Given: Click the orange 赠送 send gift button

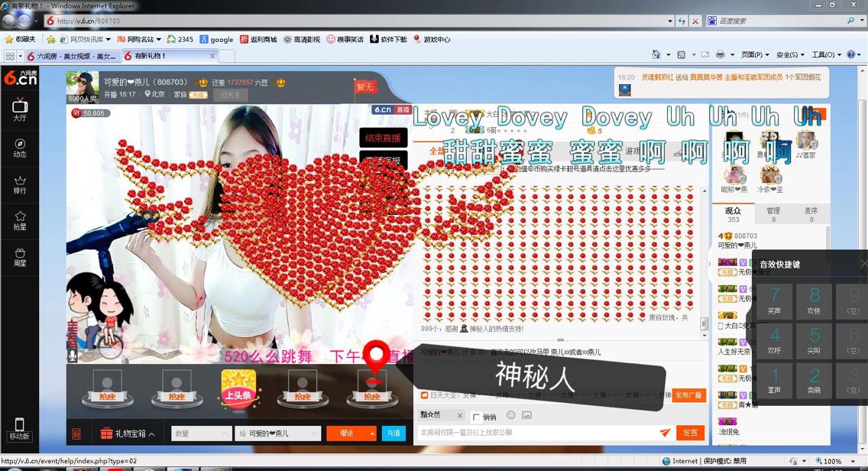Looking at the screenshot, I should click(x=347, y=434).
